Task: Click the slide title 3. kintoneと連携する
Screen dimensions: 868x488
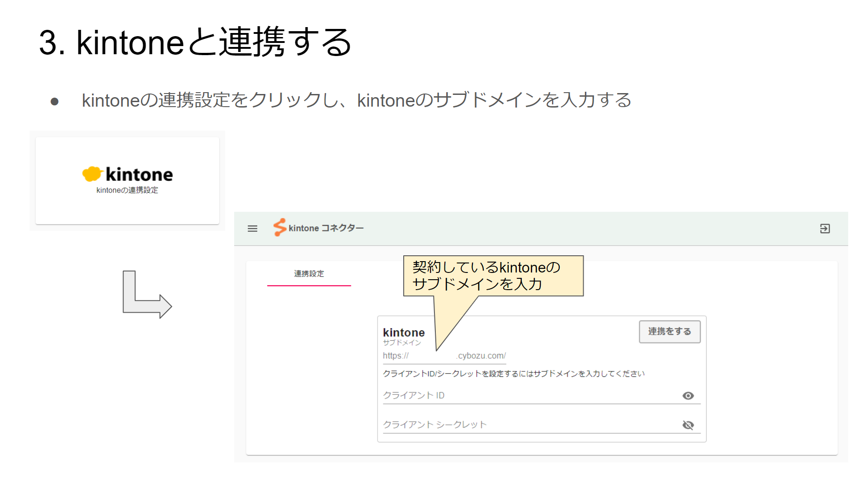Action: 195,42
